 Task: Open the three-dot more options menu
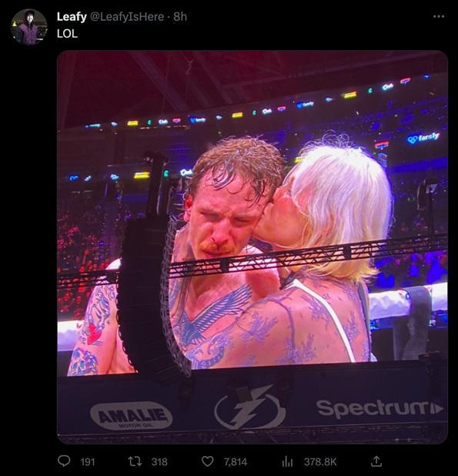click(x=439, y=16)
